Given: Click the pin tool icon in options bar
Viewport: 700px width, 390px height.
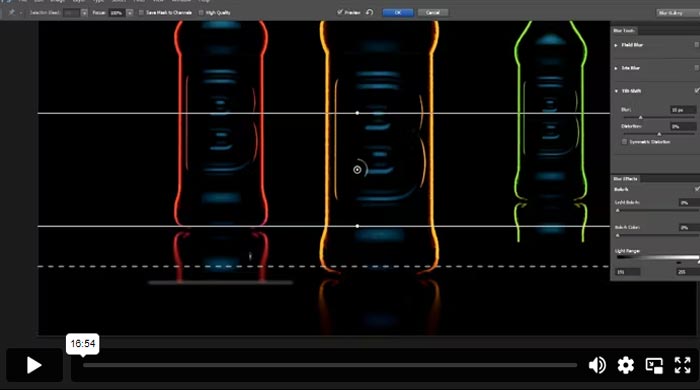Looking at the screenshot, I should (12, 12).
